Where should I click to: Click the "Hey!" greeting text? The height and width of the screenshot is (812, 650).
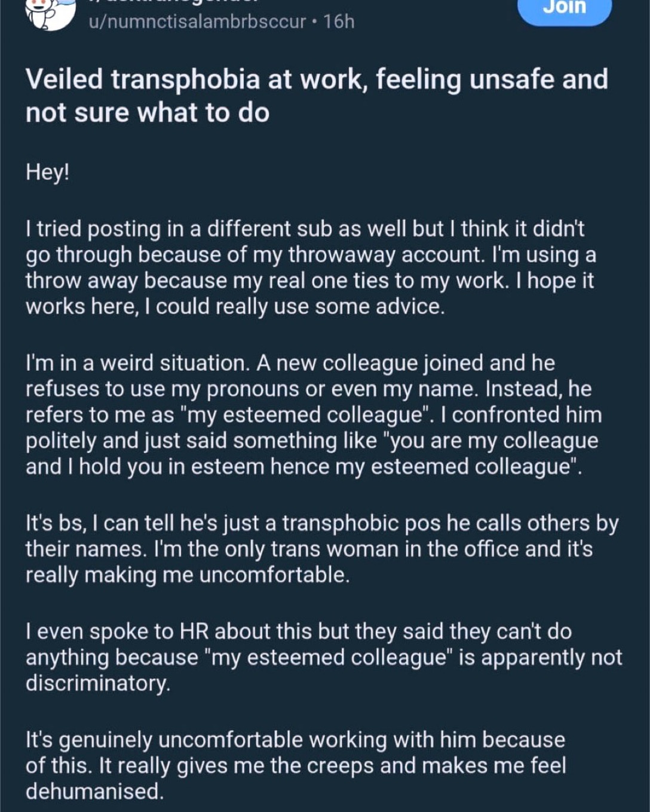[48, 173]
